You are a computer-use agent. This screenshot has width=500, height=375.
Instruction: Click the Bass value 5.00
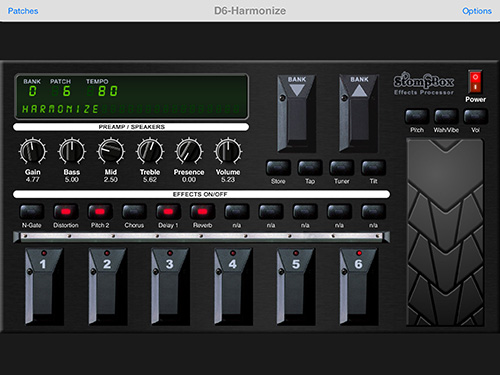tap(72, 180)
